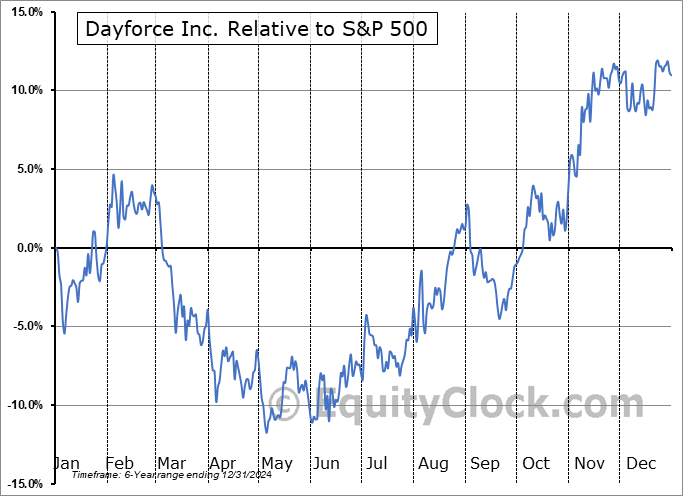
Task: Click the May month label
Action: click(275, 463)
